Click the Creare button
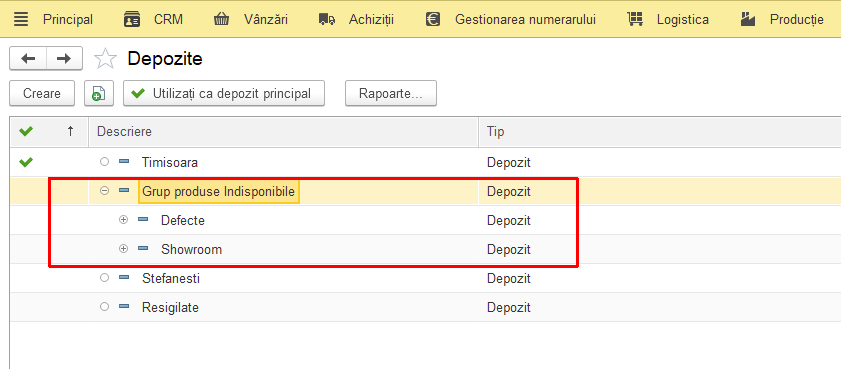The height and width of the screenshot is (369, 841). coord(41,93)
